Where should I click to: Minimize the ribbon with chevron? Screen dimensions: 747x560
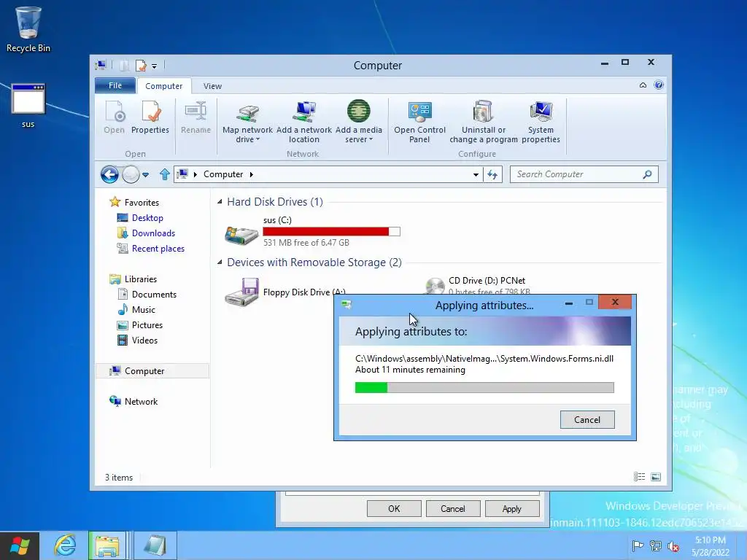pyautogui.click(x=643, y=85)
